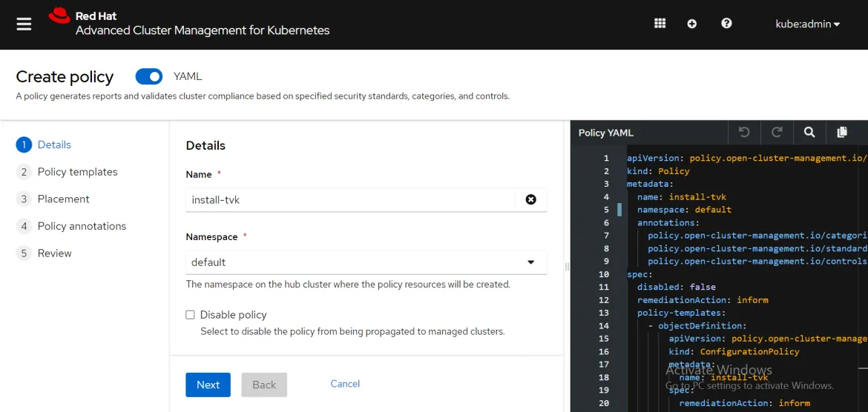Image resolution: width=868 pixels, height=412 pixels.
Task: Toggle the YAML editor switch off
Action: point(149,76)
